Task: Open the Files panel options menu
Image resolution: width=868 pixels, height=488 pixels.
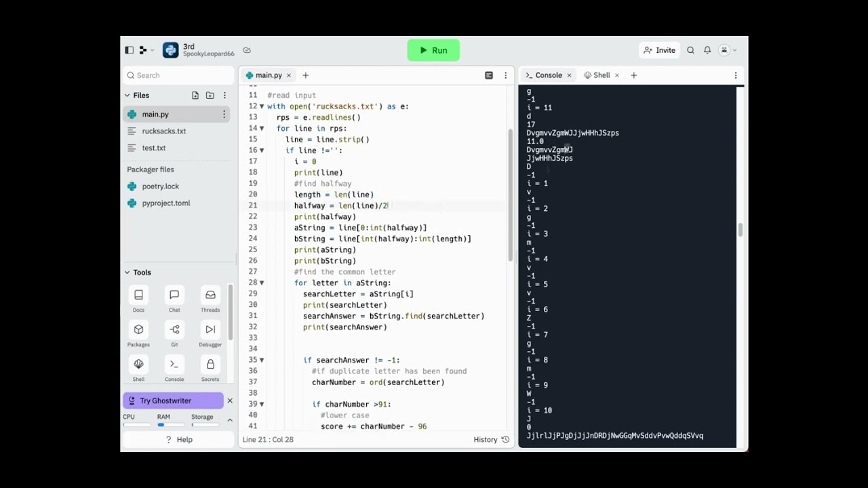Action: tap(224, 96)
